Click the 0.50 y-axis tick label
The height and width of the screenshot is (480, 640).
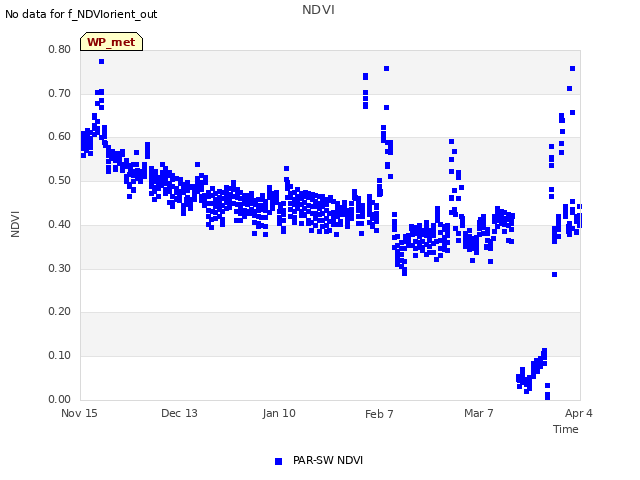60,180
